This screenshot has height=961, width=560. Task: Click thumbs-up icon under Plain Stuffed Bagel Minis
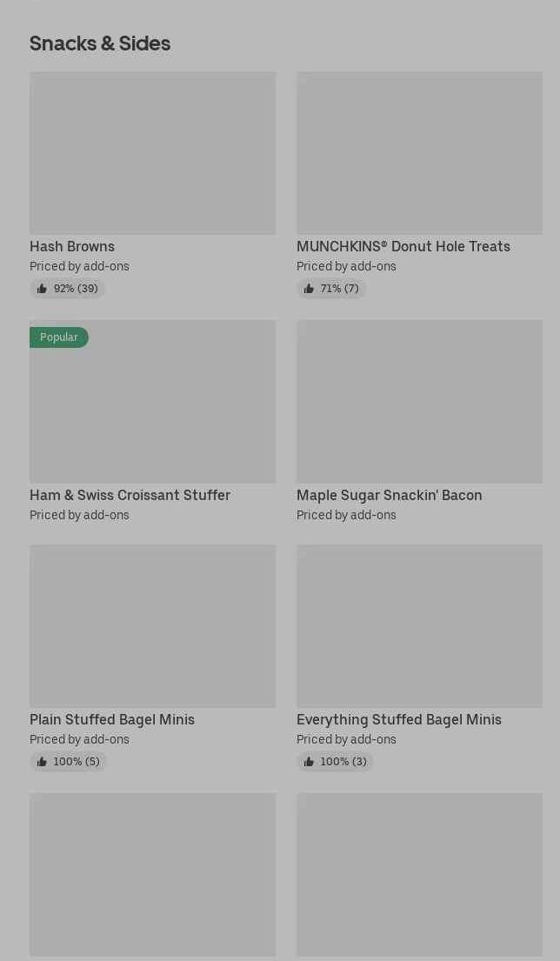tap(42, 762)
